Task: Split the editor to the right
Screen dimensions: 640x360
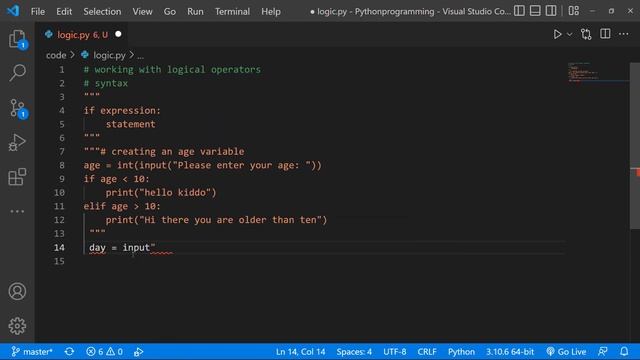Action: tap(605, 34)
